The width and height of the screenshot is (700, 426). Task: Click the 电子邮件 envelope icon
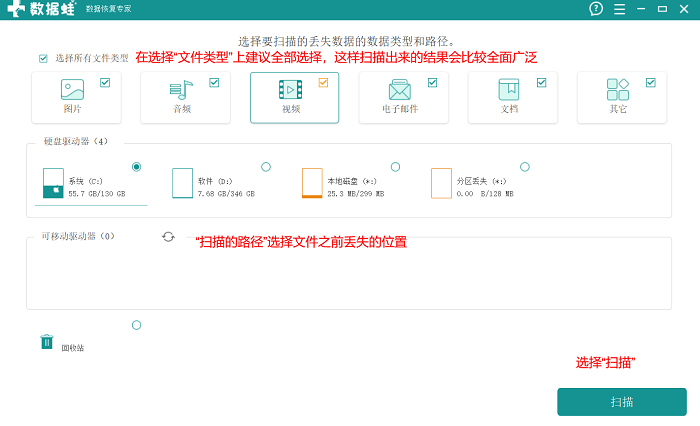[x=400, y=89]
